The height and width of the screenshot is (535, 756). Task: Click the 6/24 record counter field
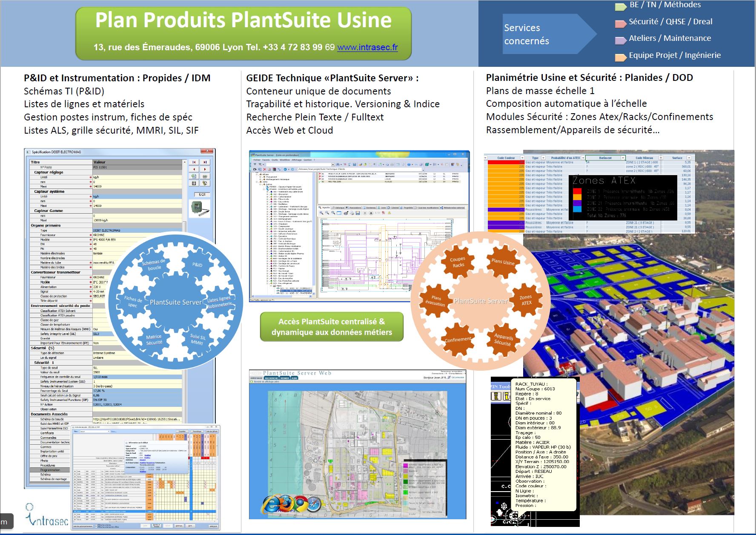click(202, 195)
